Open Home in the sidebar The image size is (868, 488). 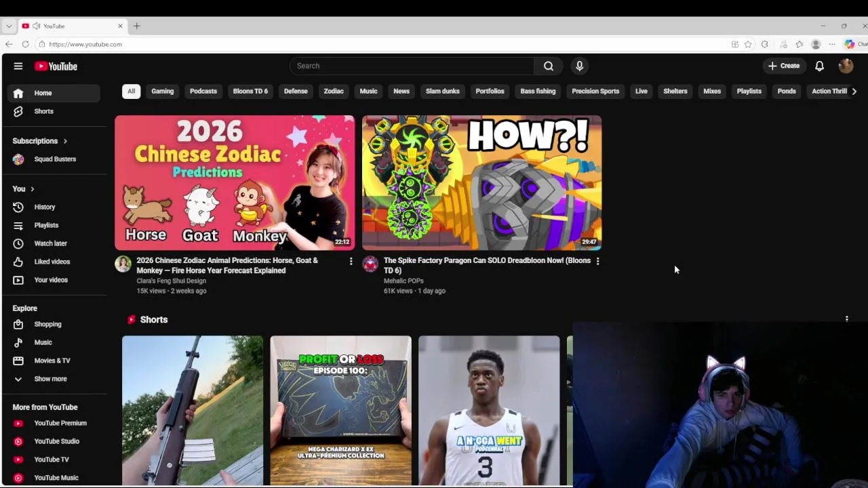(54, 93)
